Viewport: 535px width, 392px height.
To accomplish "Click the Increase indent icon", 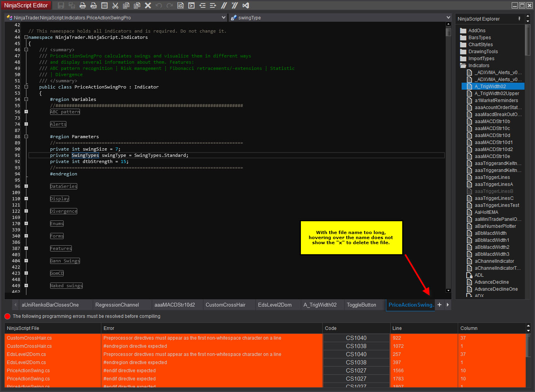I will 213,5.
